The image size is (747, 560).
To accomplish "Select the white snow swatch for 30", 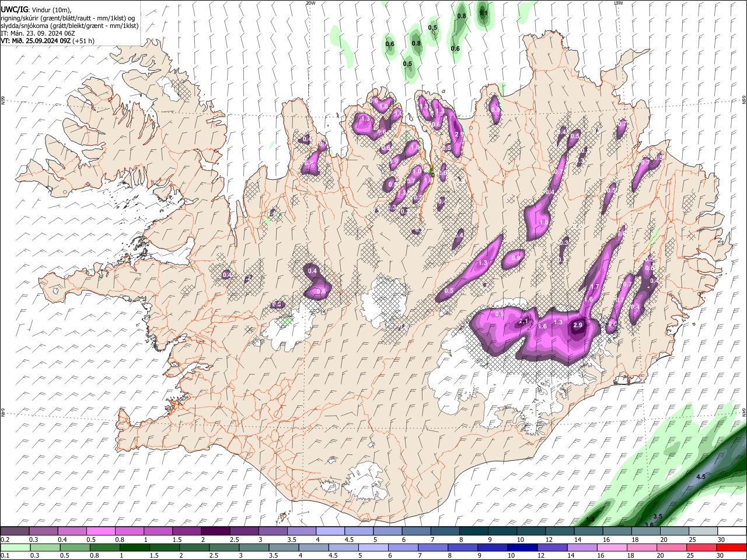I will (x=732, y=531).
